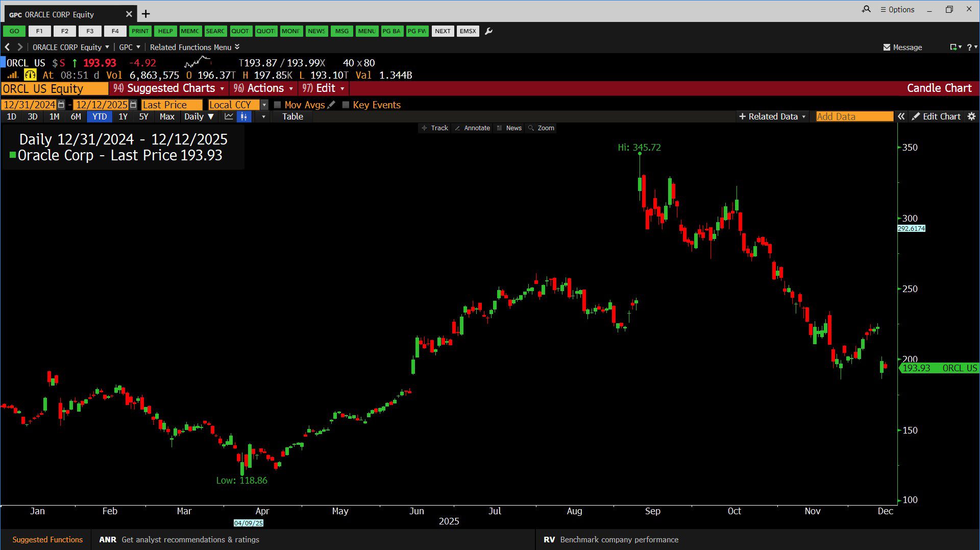Open the end date calendar picker icon
Viewport: 980px width, 550px height.
coord(133,105)
